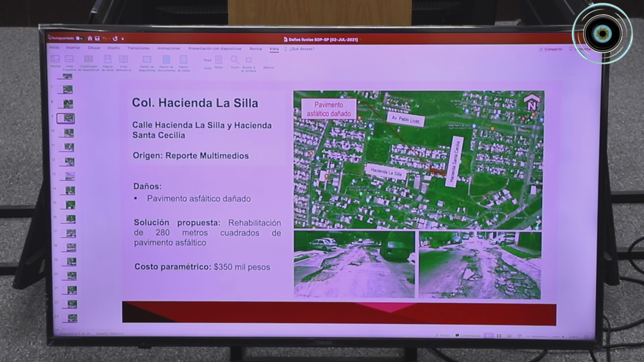The width and height of the screenshot is (644, 362).
Task: Toggle the Guías checkbox
Action: point(208,68)
